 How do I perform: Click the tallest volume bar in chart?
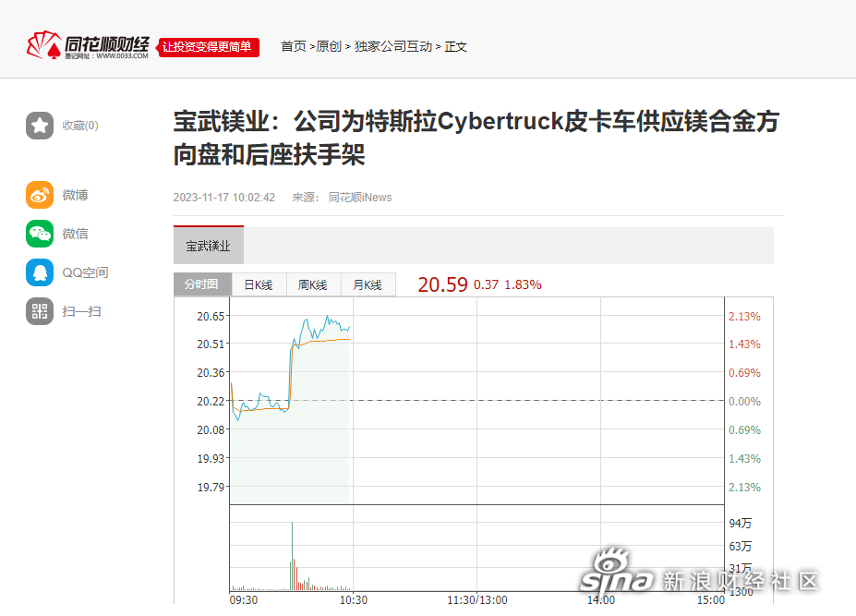(x=292, y=556)
